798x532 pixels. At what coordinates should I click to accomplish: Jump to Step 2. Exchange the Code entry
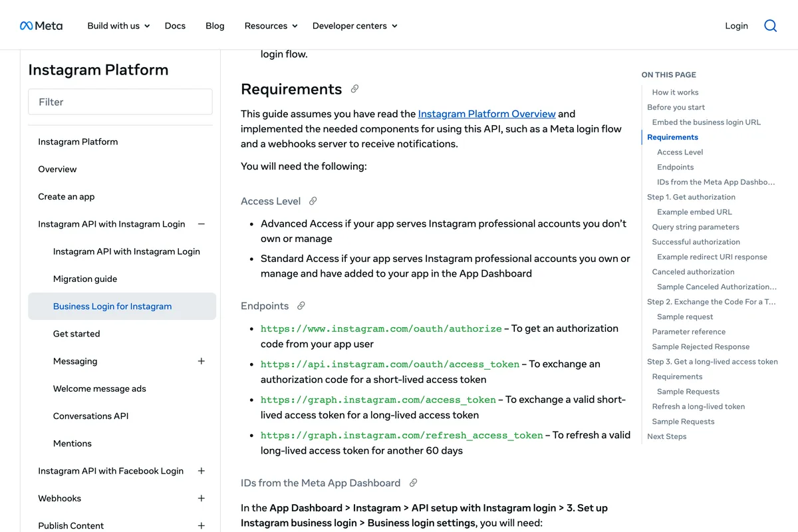click(x=711, y=302)
